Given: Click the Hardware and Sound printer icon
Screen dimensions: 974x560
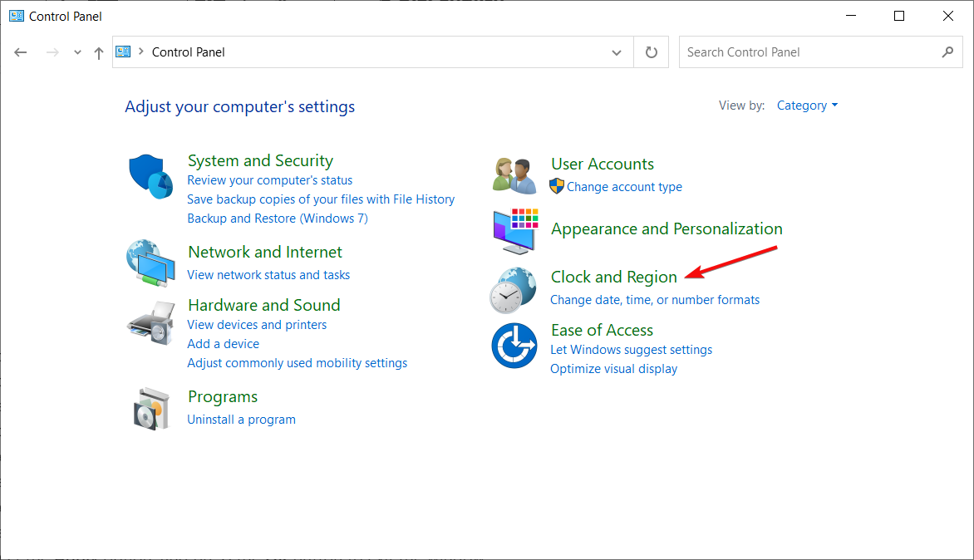Looking at the screenshot, I should coord(150,324).
